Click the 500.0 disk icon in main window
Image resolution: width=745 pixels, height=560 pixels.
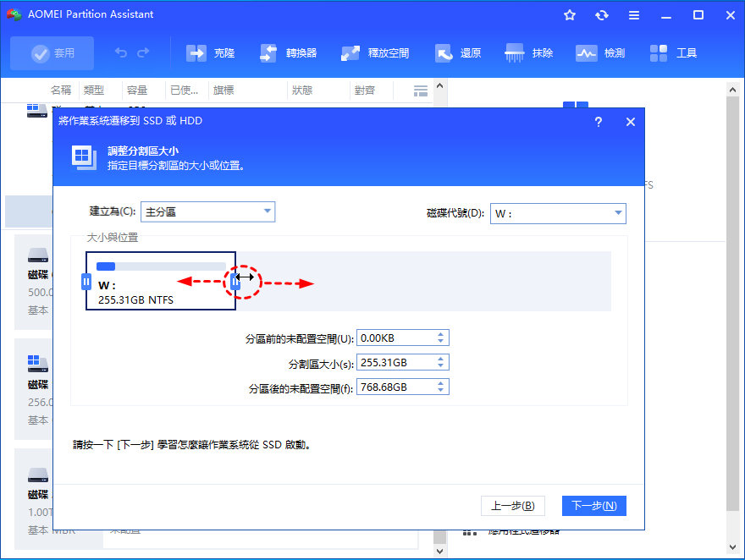pyautogui.click(x=38, y=255)
